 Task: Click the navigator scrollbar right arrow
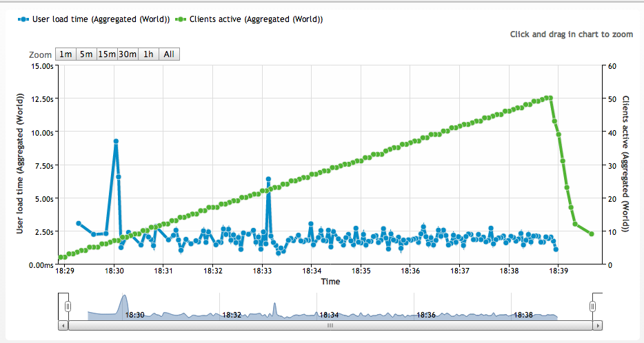[x=598, y=325]
